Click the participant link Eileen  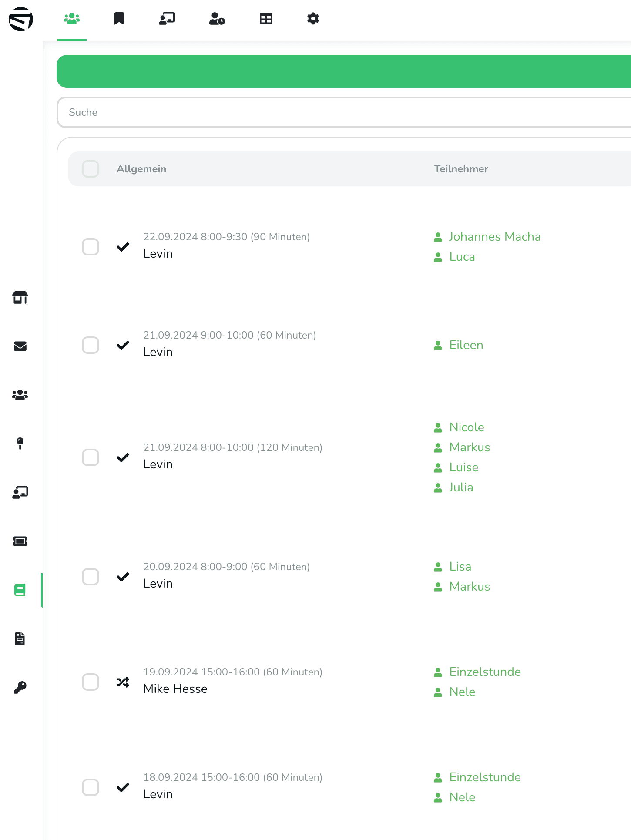click(x=466, y=345)
